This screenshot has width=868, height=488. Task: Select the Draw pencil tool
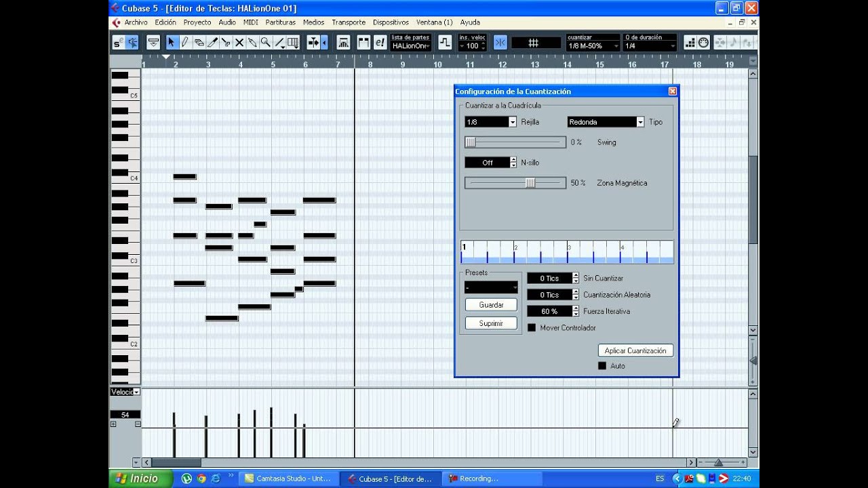pos(184,42)
